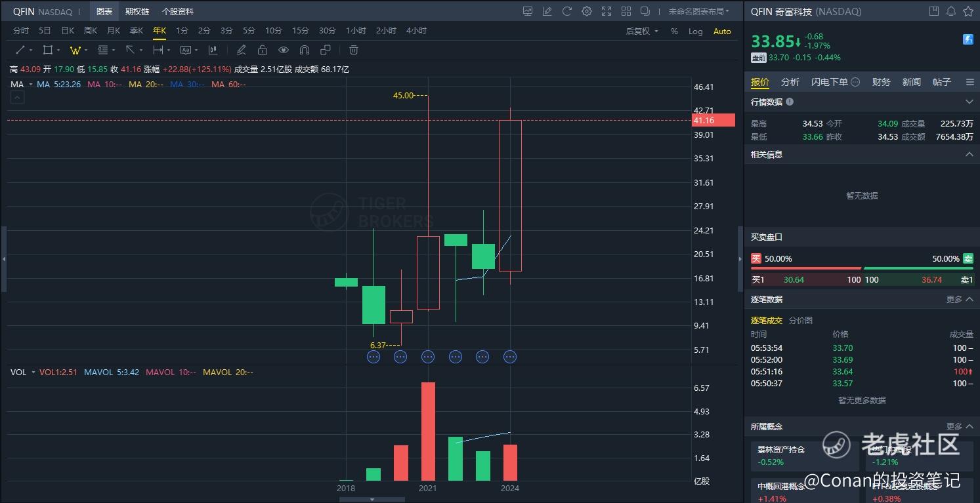Viewport: 980px width, 503px height.
Task: Duplicate drawings with the clone icon
Action: [326, 50]
